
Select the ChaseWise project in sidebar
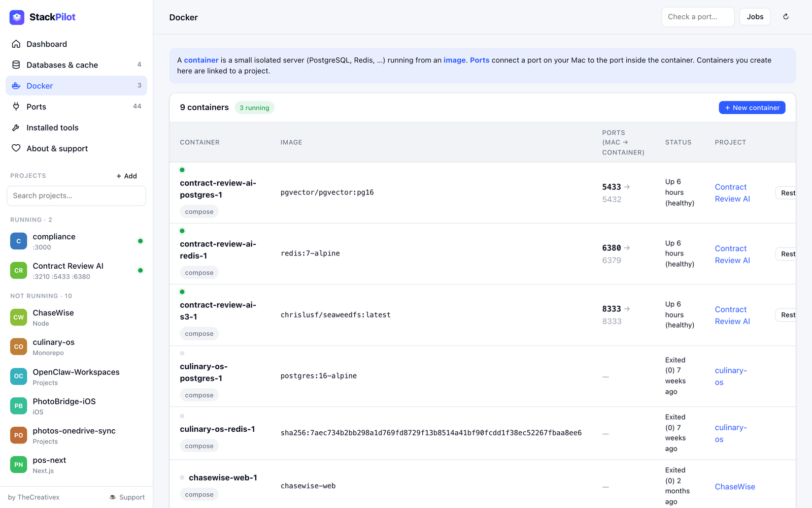(76, 317)
